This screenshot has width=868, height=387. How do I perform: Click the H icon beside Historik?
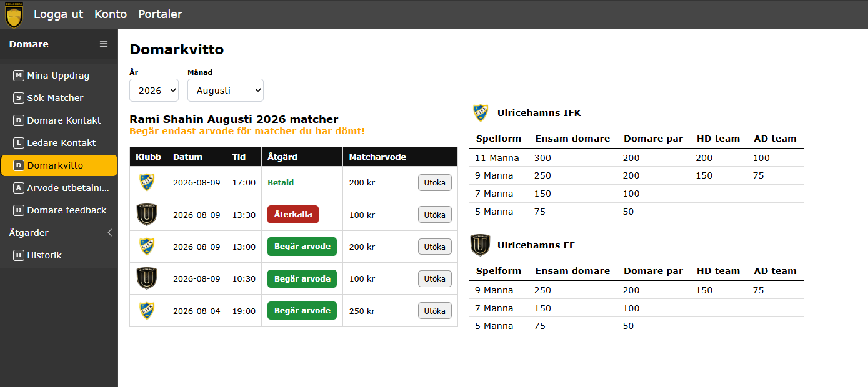coord(19,255)
